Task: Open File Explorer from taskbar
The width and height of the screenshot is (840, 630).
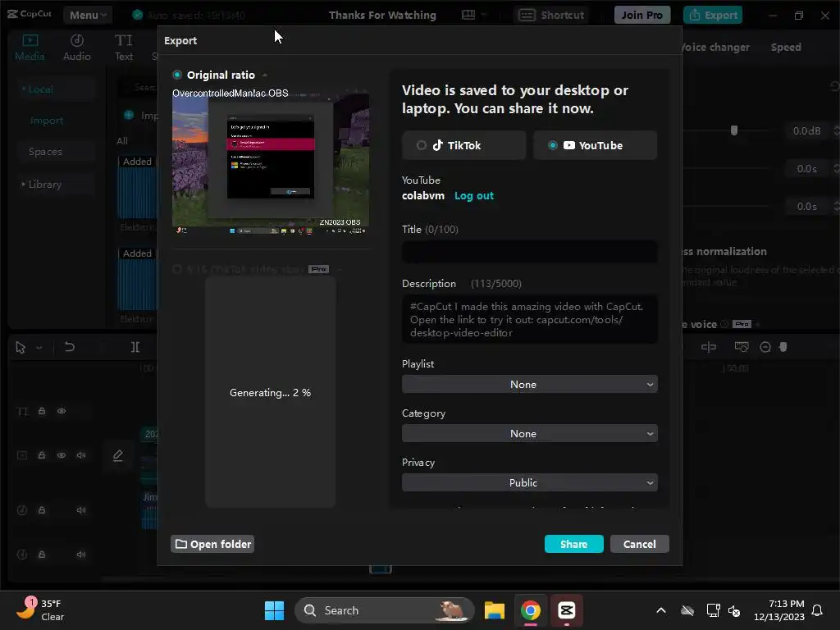Action: click(x=495, y=610)
